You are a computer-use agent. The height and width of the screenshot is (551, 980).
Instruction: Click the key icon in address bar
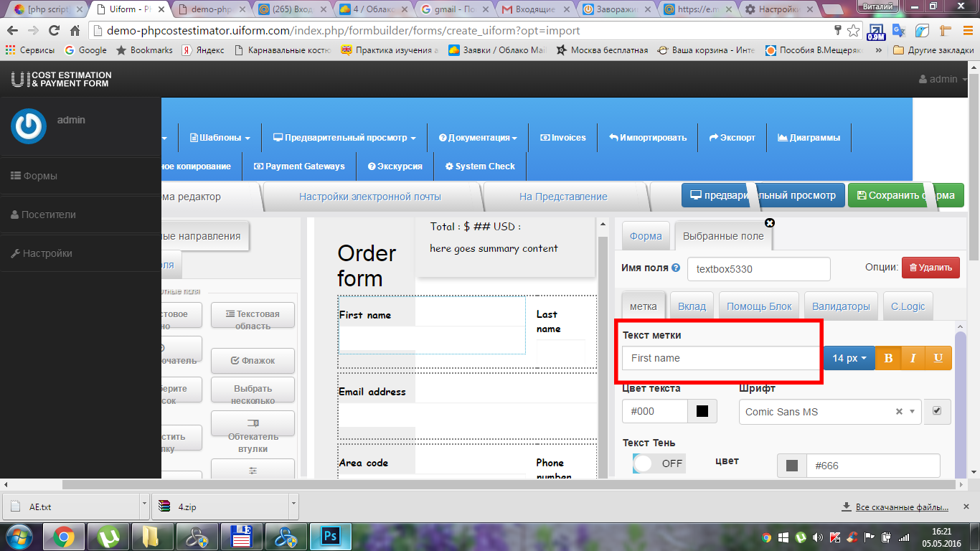click(x=837, y=31)
